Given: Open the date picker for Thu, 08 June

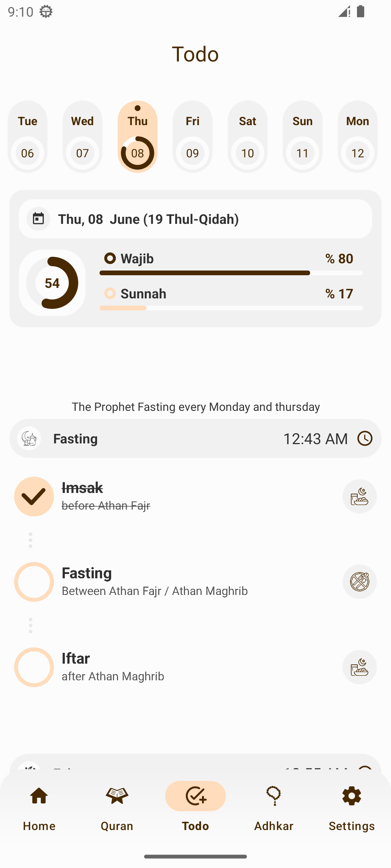Looking at the screenshot, I should pos(195,219).
